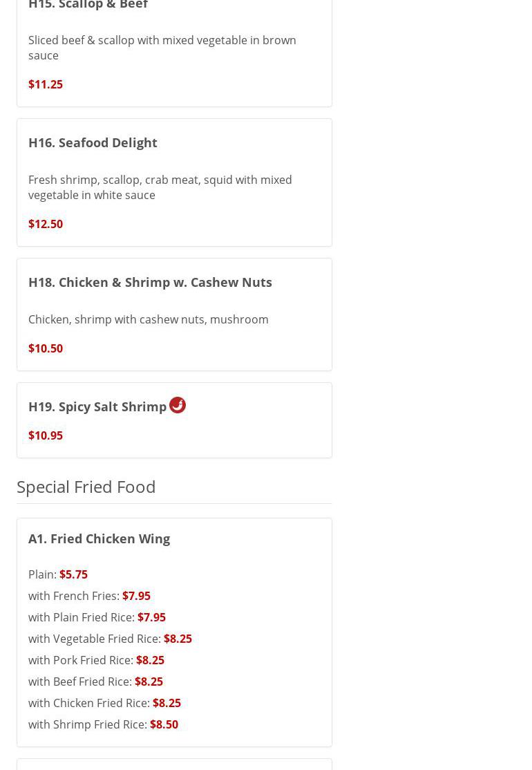The width and height of the screenshot is (532, 770).
Task: Choose A1. Fried Chicken Wing title
Action: pos(99,538)
